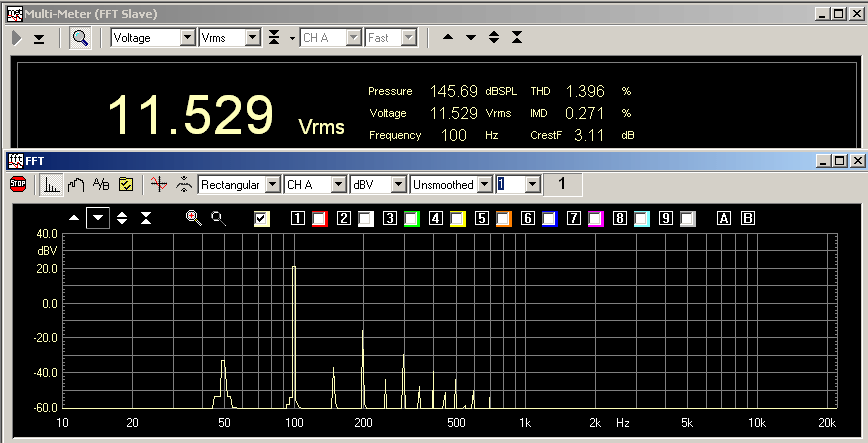
Task: Toggle the orange trace 5 checkbox
Action: 504,219
